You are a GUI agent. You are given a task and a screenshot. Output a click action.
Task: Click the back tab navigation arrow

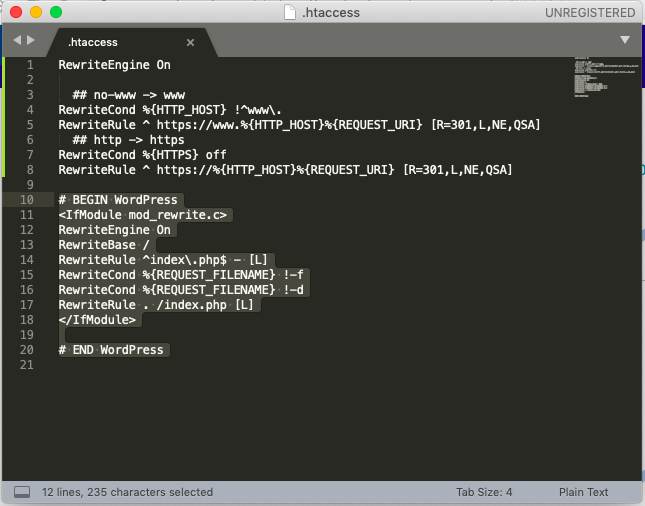pos(17,40)
